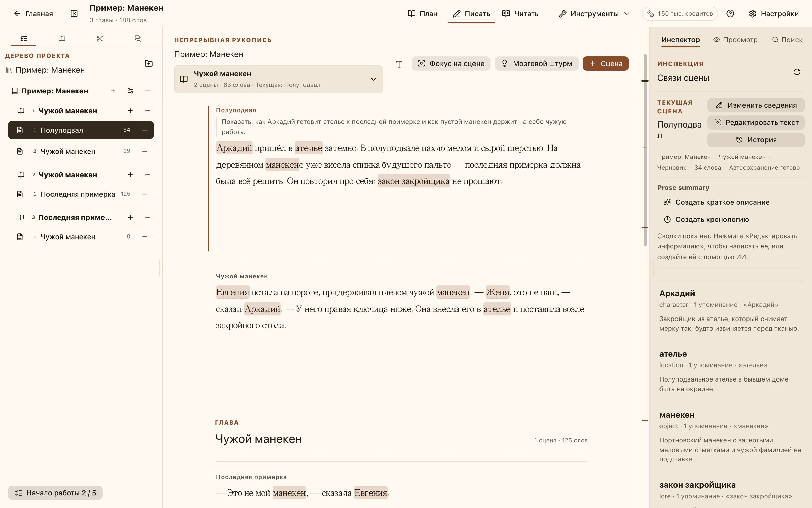Toggle Фокус на сцене
The height and width of the screenshot is (508, 812).
click(x=451, y=63)
